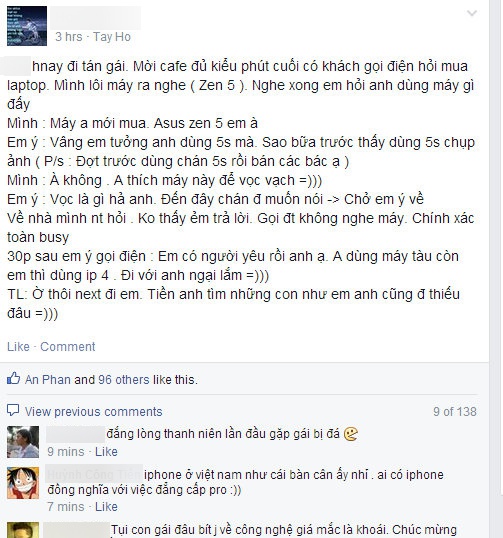This screenshot has height=538, width=503.
Task: Open first commenter's avatar photo
Action: (x=23, y=442)
